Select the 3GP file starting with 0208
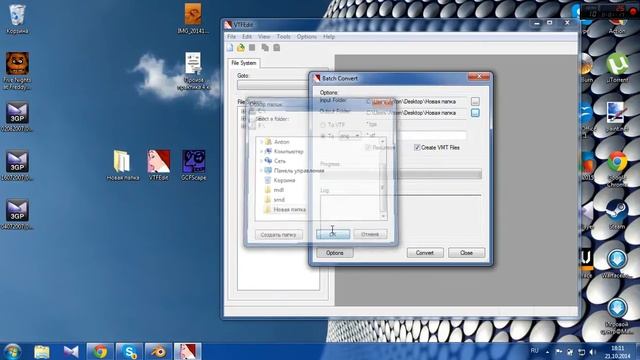 point(17,117)
